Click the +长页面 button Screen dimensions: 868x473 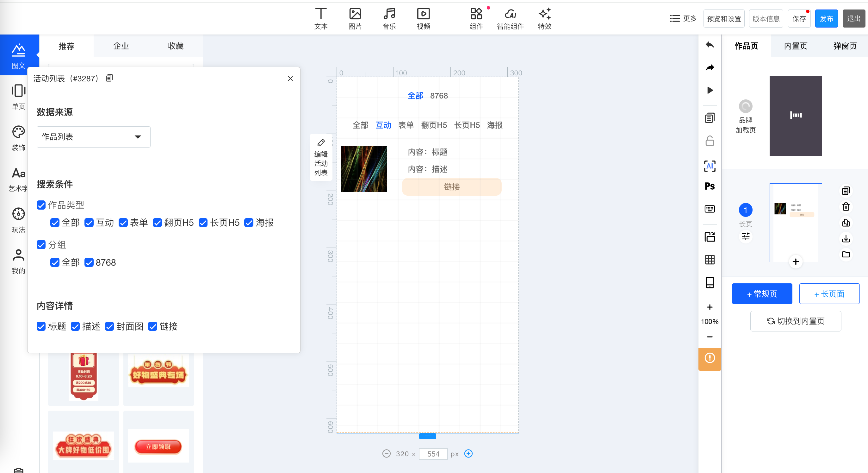pos(829,293)
